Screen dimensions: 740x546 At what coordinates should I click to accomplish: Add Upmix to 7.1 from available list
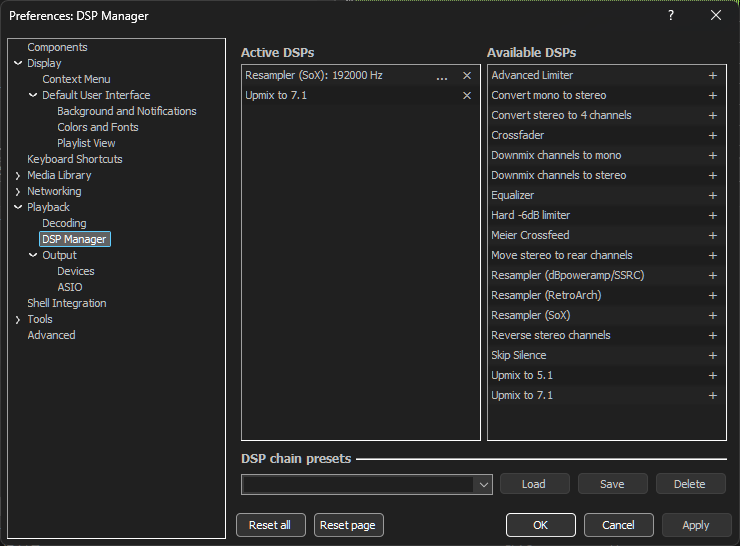click(x=713, y=395)
